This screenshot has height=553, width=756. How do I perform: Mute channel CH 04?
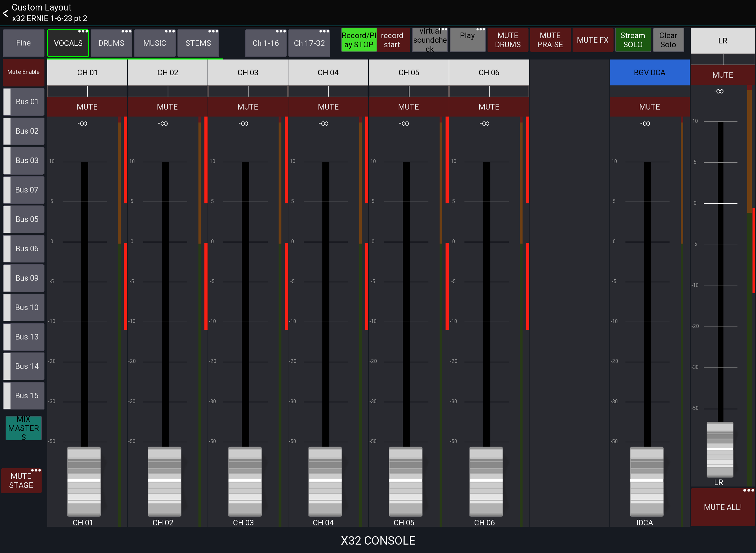328,107
